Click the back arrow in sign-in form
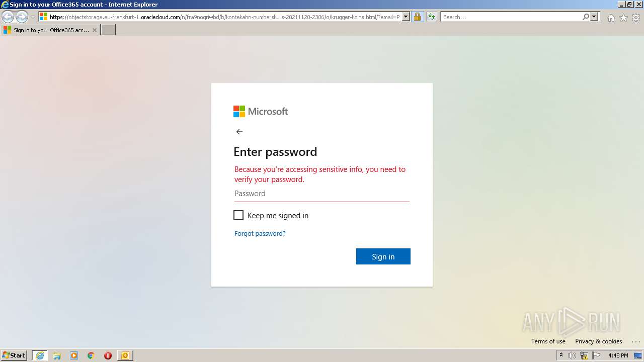 pyautogui.click(x=239, y=132)
